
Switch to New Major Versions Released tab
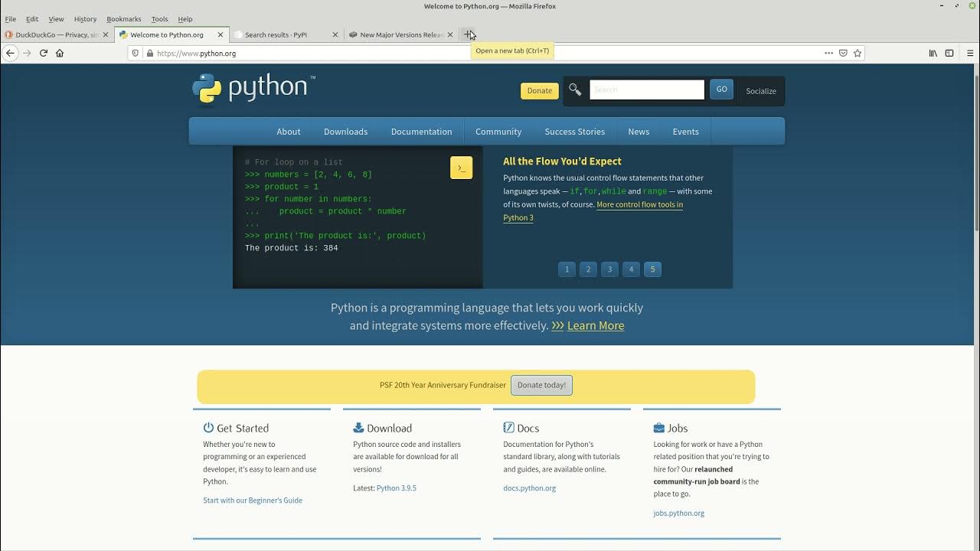point(400,34)
